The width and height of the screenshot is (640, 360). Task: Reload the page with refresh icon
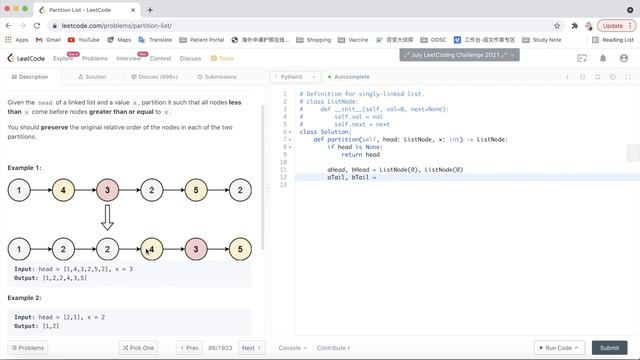pos(37,26)
